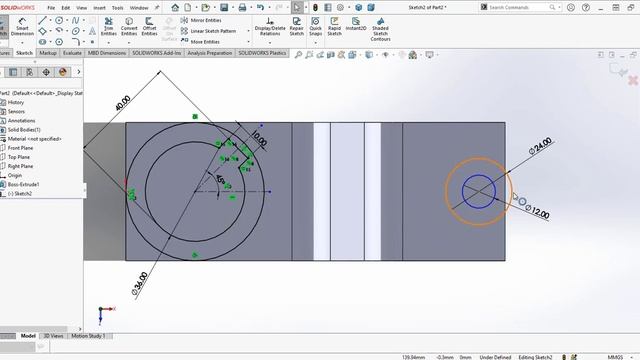Click Mirror Entities
This screenshot has height=360, width=640.
click(x=201, y=20)
